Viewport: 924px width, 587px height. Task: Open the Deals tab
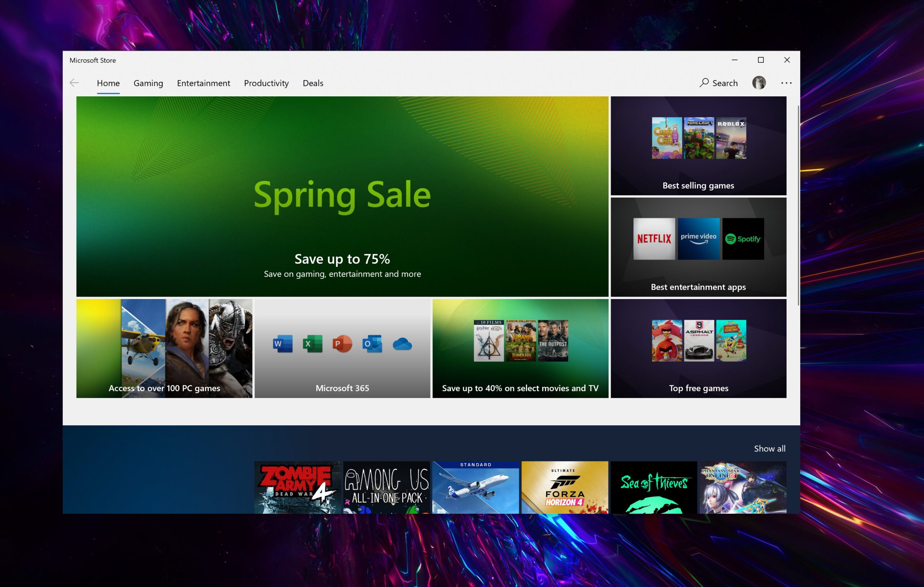[313, 83]
